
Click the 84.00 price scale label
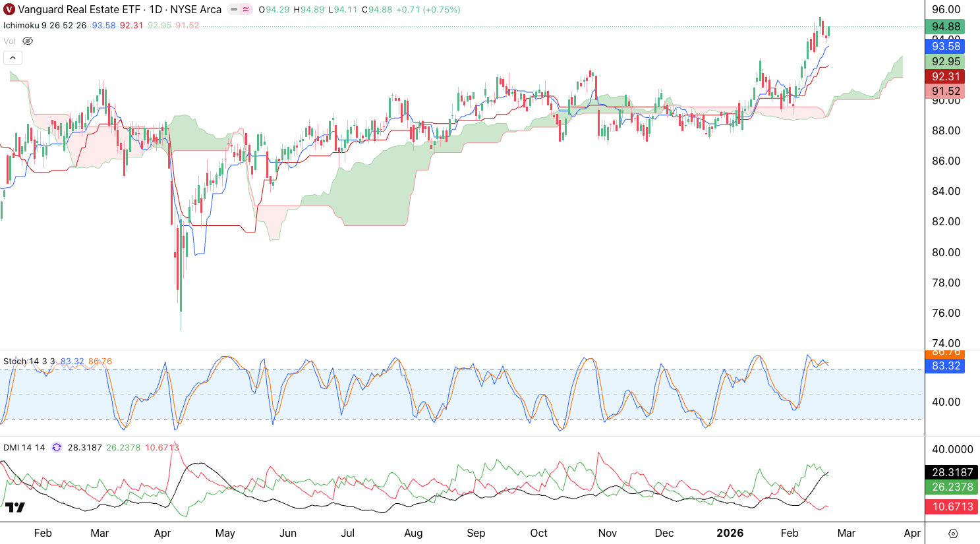(x=946, y=191)
